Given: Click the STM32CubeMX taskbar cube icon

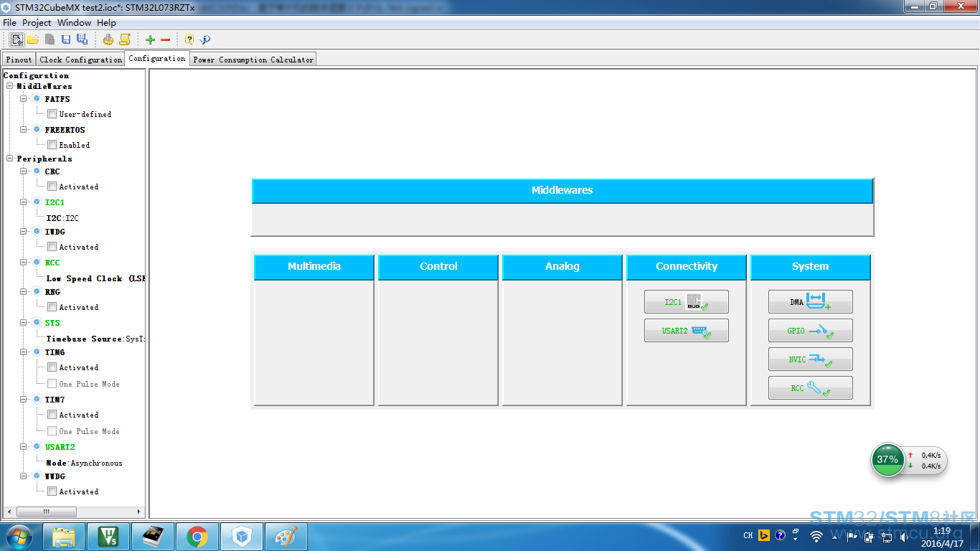Looking at the screenshot, I should pyautogui.click(x=242, y=536).
